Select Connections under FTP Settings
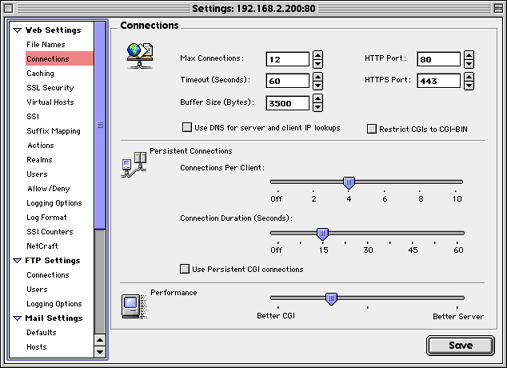This screenshot has width=507, height=368. click(48, 275)
